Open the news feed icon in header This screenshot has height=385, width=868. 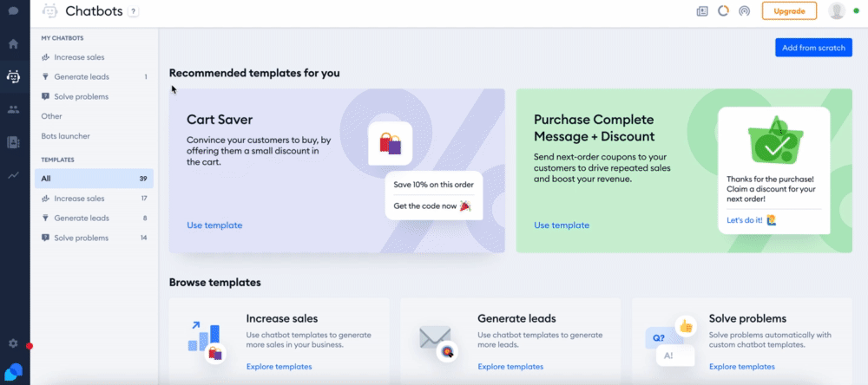tap(702, 11)
